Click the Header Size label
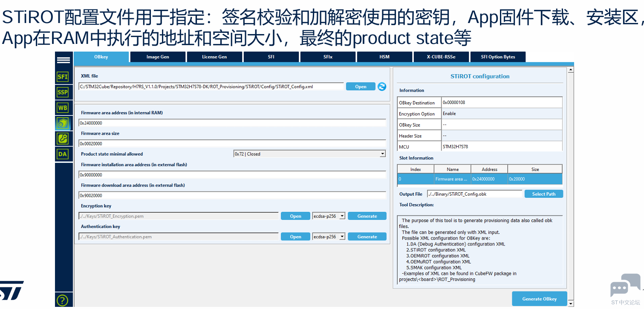 (x=410, y=136)
